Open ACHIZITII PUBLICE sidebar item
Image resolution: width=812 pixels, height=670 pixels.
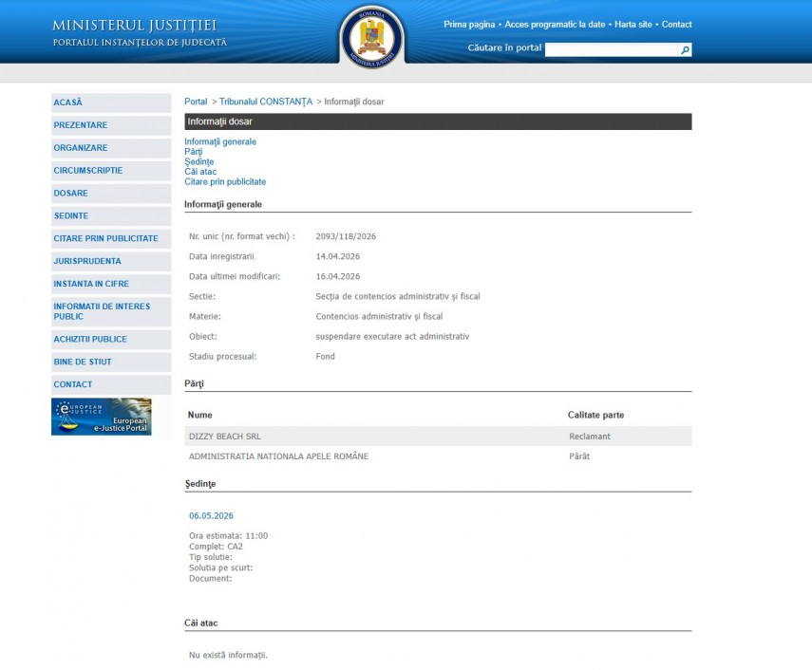90,339
